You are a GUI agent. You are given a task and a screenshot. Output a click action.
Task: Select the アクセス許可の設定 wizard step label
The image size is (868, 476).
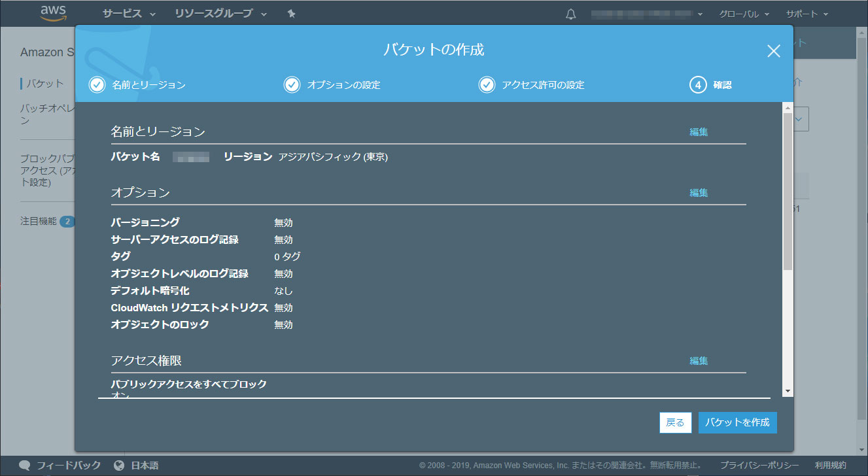543,85
